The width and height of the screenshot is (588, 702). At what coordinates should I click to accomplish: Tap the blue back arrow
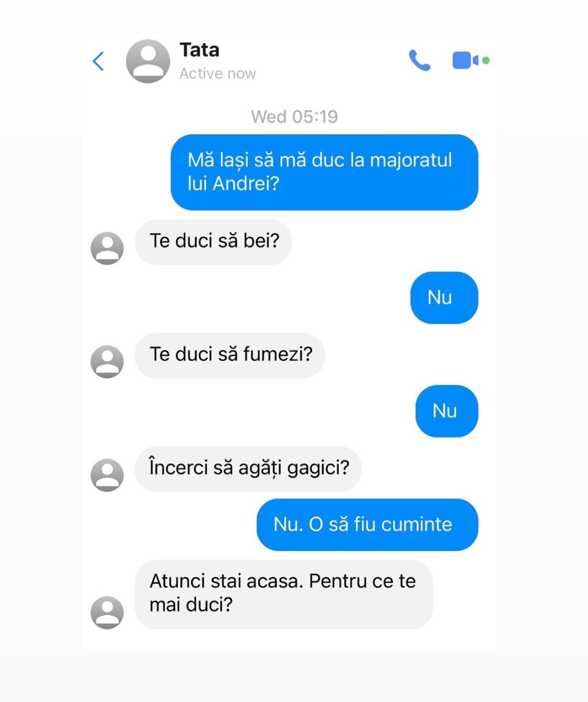click(x=98, y=61)
